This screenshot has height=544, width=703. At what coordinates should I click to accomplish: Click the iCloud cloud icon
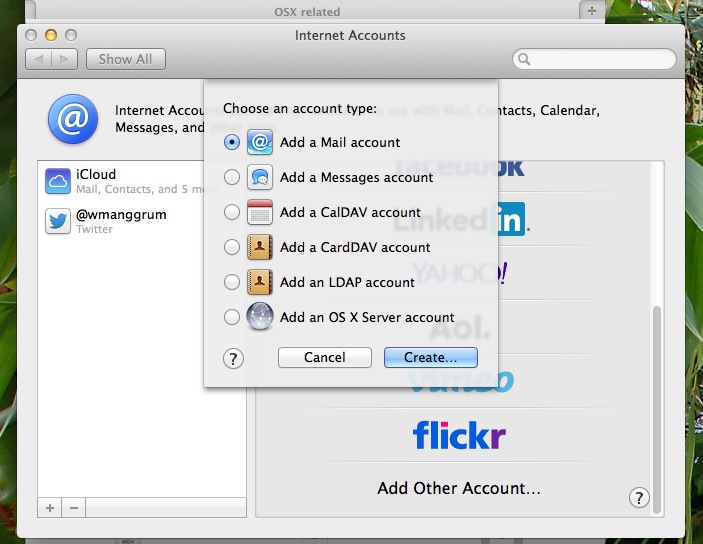[x=58, y=181]
